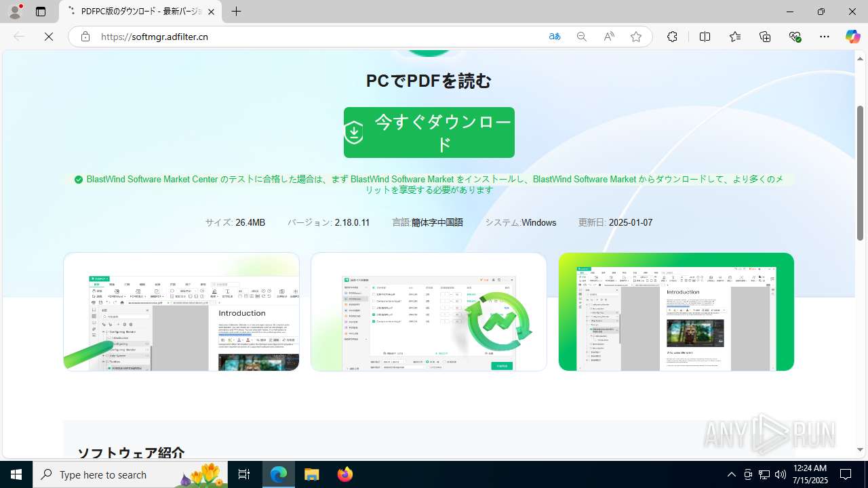Image resolution: width=868 pixels, height=488 pixels.
Task: Activate the read aloud icon
Action: 609,37
